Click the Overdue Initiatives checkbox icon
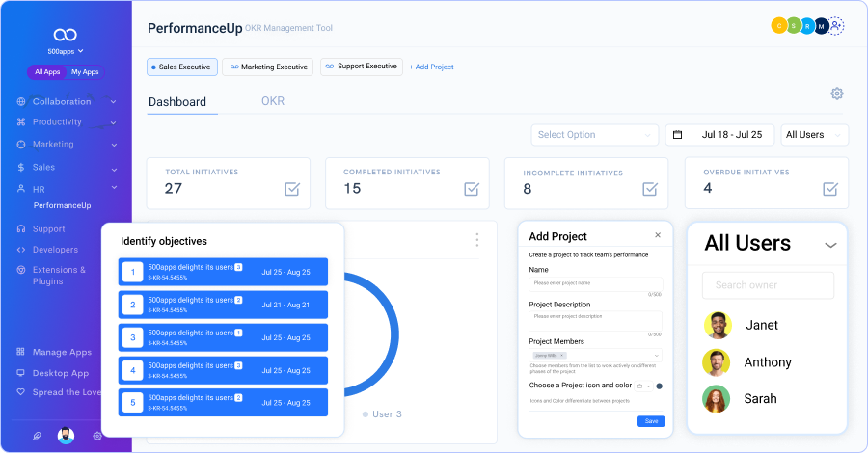 click(829, 189)
